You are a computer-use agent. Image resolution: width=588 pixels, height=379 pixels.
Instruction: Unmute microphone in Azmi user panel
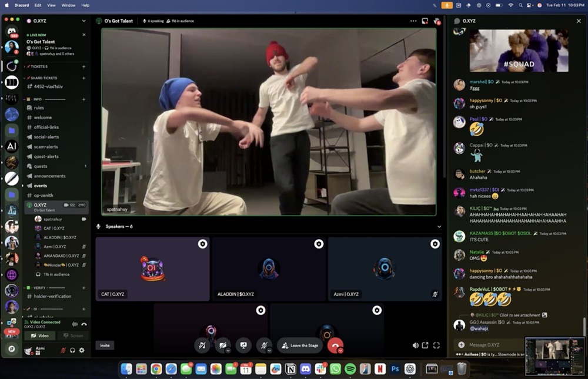63,351
